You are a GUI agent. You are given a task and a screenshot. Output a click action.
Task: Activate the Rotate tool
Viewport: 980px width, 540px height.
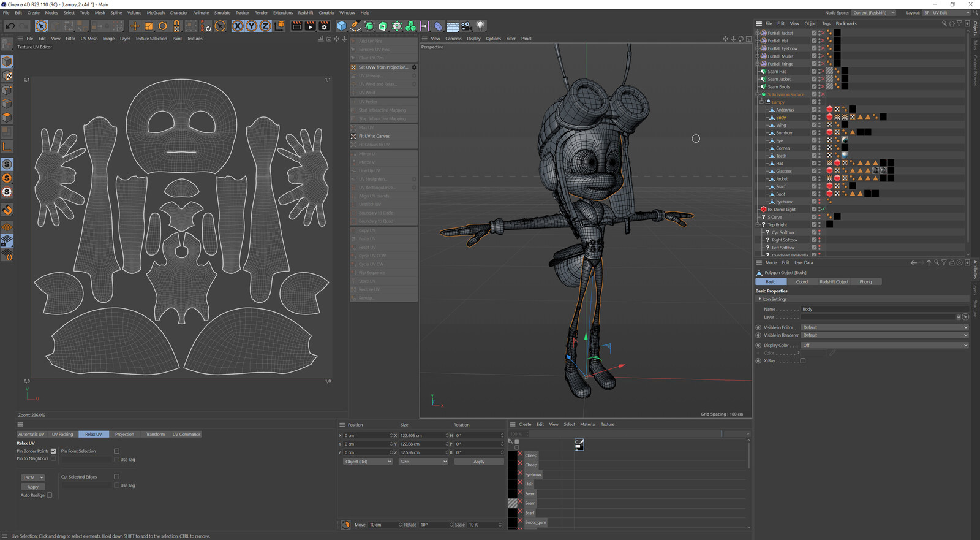(162, 26)
